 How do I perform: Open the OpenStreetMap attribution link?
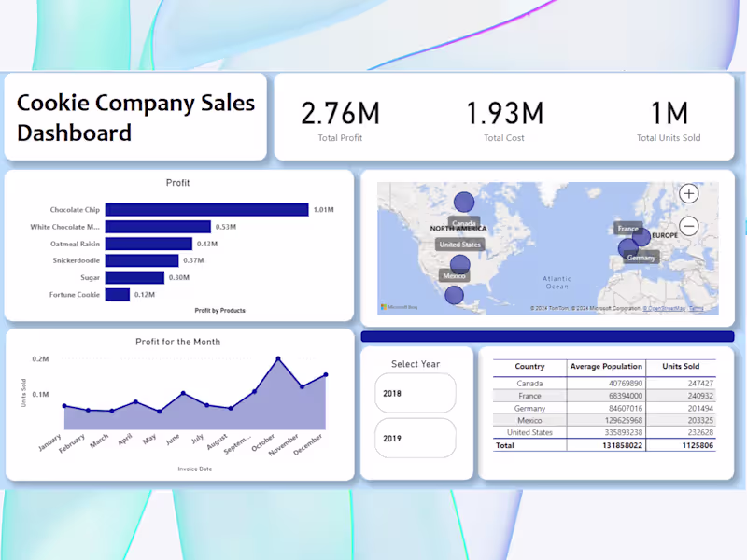[x=667, y=308]
